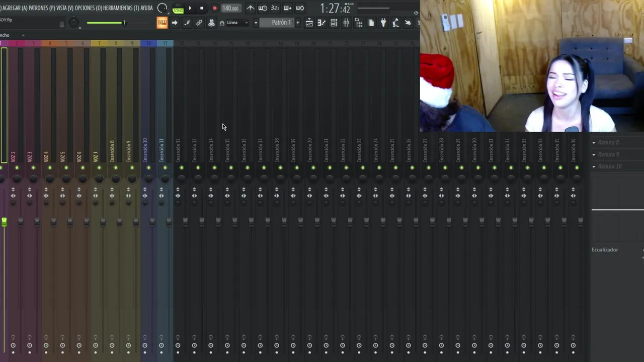Select the Inserción 10 mixer track
Screen dimensions: 644x362
[x=145, y=149]
